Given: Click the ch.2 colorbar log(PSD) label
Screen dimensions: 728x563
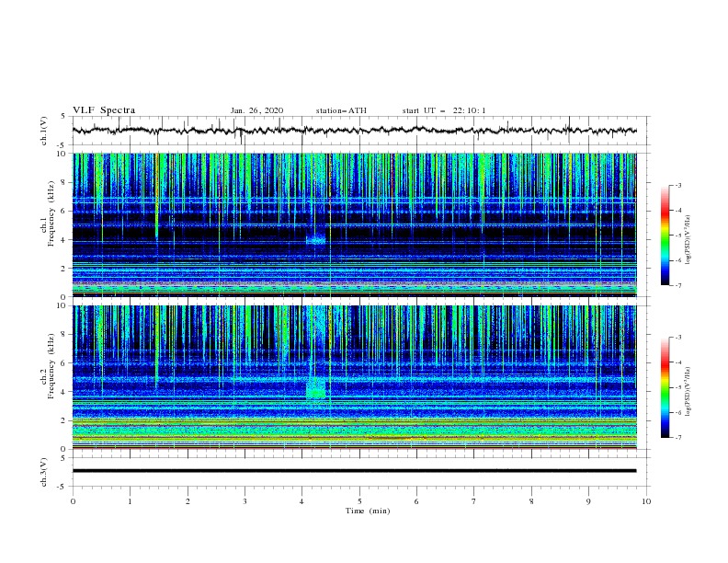Looking at the screenshot, I should pyautogui.click(x=688, y=391).
